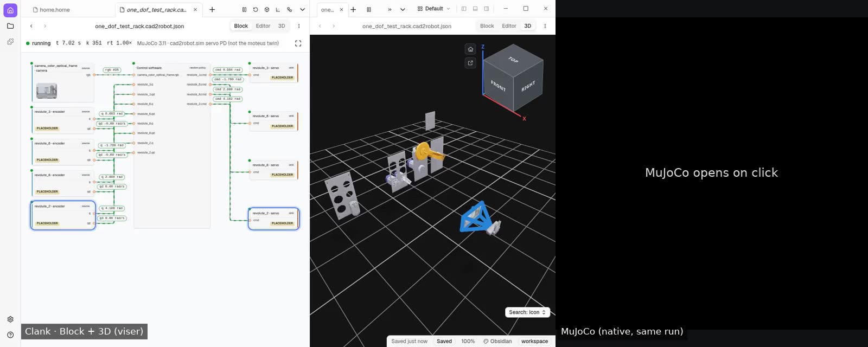Go forward in the left pane navigation
Screen dimensions: 868x347
point(45,26)
